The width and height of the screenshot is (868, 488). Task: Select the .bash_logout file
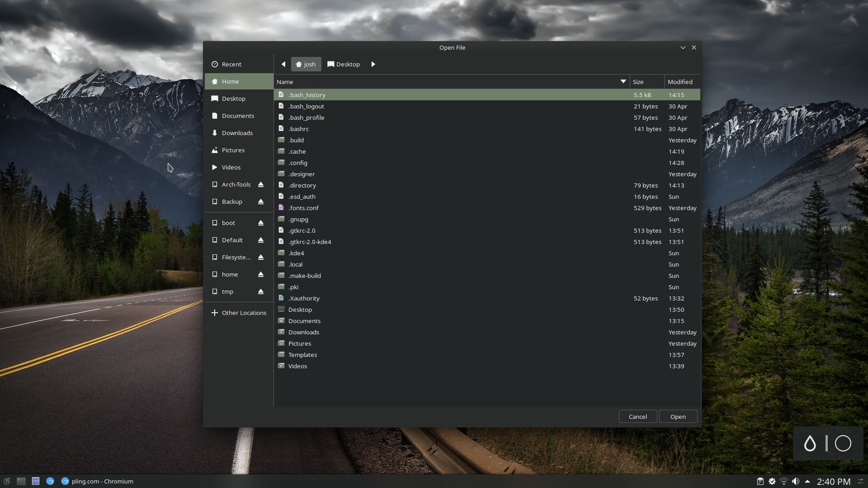pyautogui.click(x=487, y=106)
